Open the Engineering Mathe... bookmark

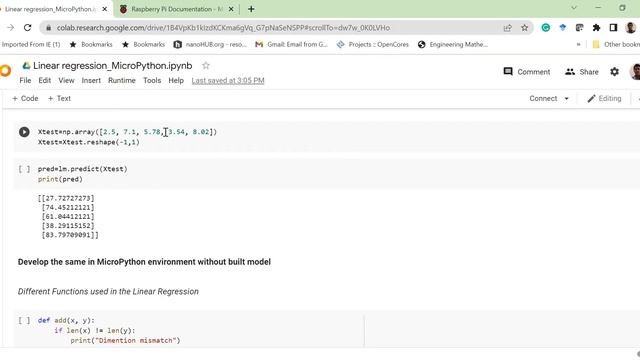pos(453,44)
